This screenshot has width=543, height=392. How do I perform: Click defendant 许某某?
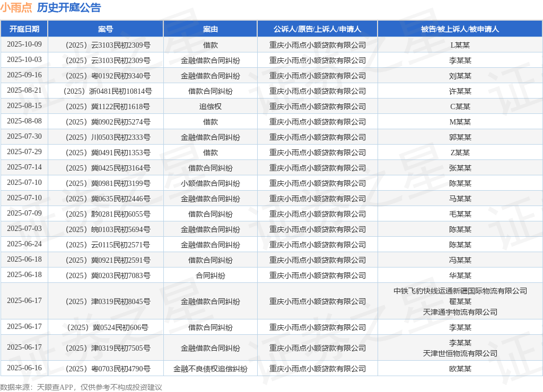[460, 91]
